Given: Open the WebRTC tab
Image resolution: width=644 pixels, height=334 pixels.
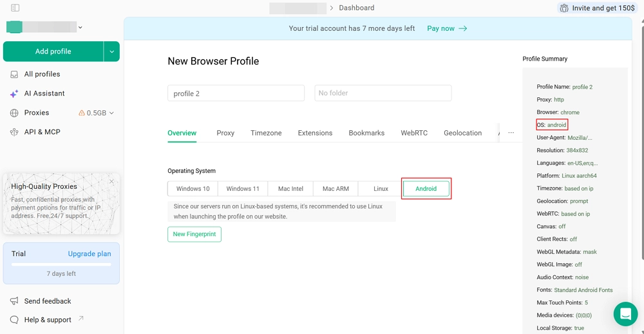Looking at the screenshot, I should pos(414,133).
